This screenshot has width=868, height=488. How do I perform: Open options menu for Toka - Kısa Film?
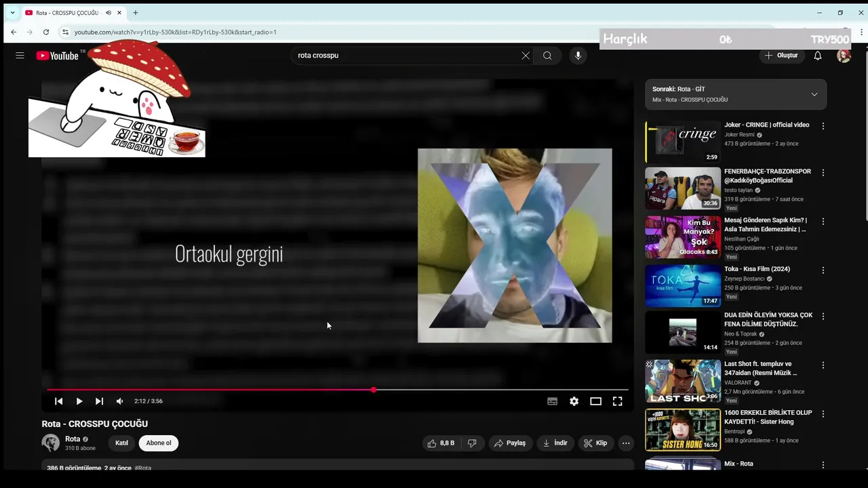coord(823,270)
